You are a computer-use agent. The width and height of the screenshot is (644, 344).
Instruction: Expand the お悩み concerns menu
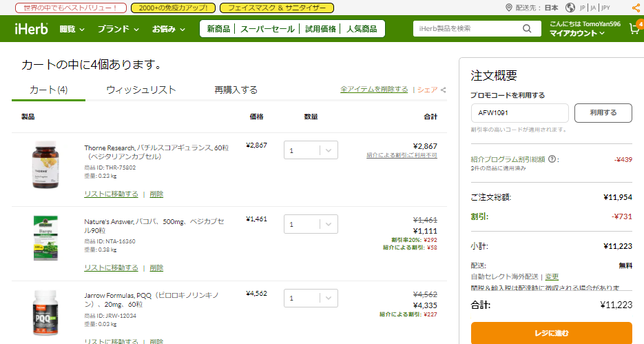(168, 29)
